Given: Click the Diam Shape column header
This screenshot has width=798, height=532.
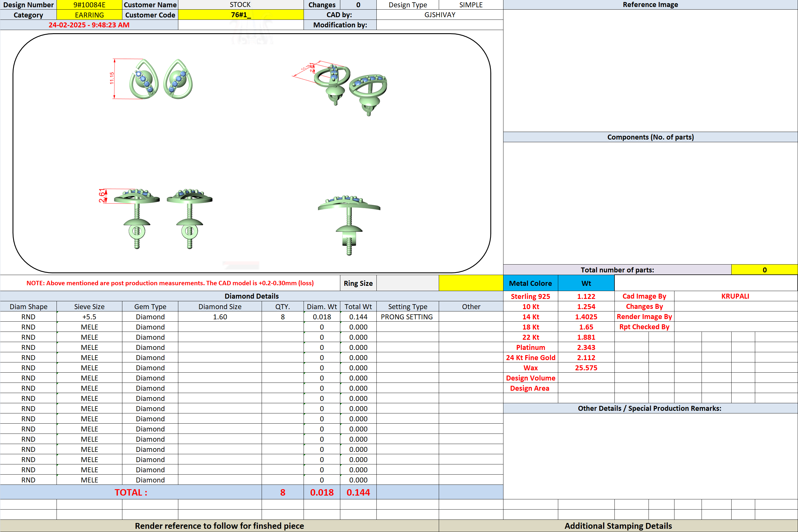Looking at the screenshot, I should pyautogui.click(x=29, y=306).
